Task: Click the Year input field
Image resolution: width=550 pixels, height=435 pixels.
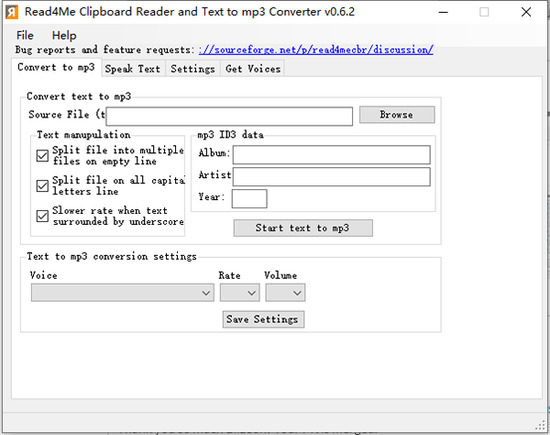Action: pyautogui.click(x=249, y=199)
